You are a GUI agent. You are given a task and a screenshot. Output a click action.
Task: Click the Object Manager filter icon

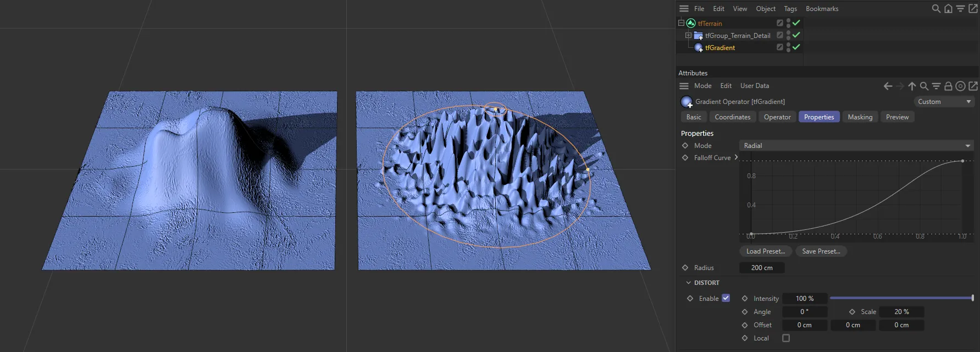click(x=960, y=9)
